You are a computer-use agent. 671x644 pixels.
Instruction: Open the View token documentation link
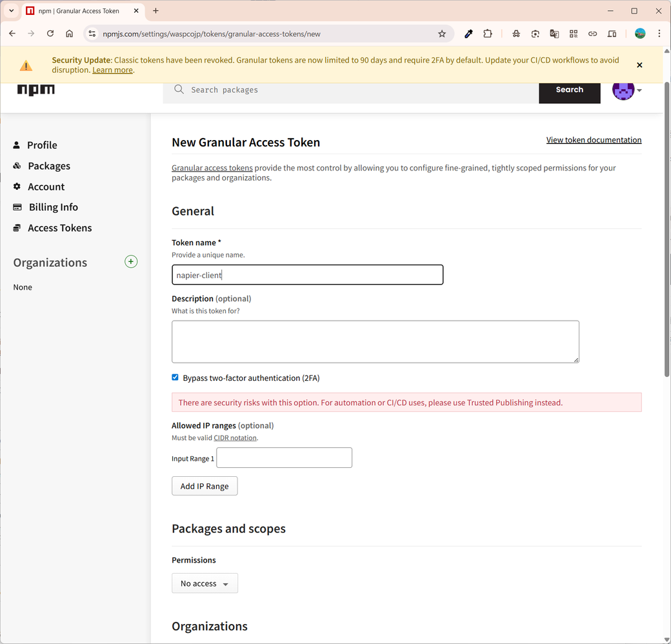pos(594,140)
